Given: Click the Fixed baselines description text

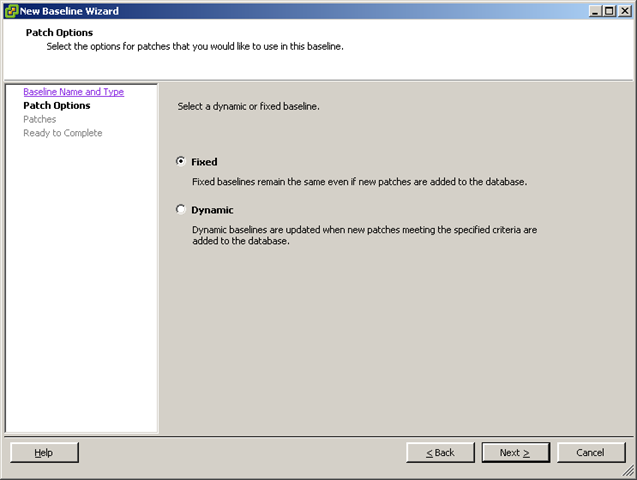Looking at the screenshot, I should pos(359,182).
